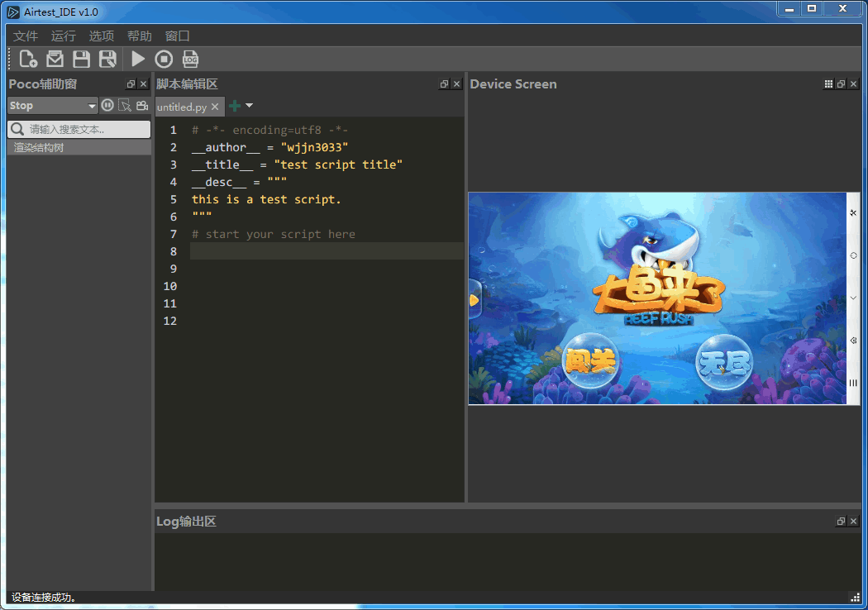This screenshot has height=610, width=868.
Task: Click the main toolbar drag handle
Action: (10, 59)
